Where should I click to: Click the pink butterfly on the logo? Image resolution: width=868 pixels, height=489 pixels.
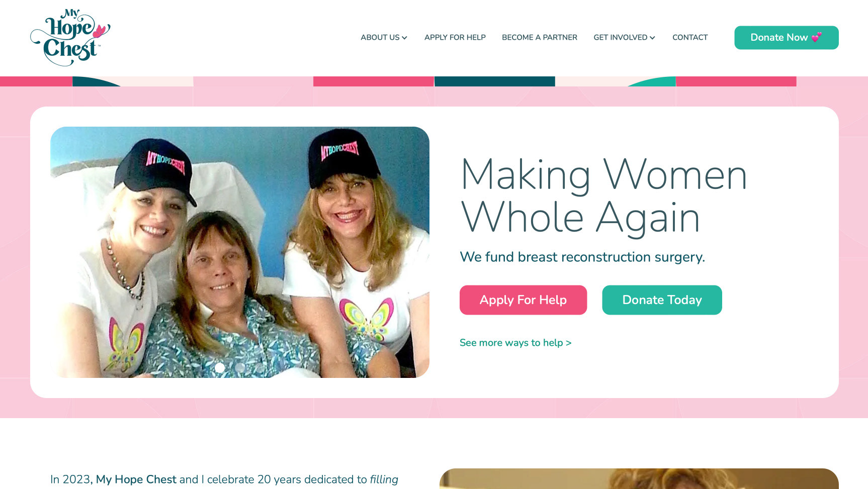pyautogui.click(x=100, y=31)
